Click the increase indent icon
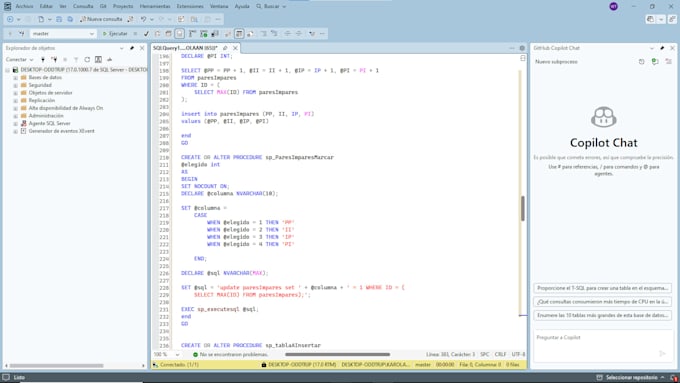The width and height of the screenshot is (680, 383). 299,33
